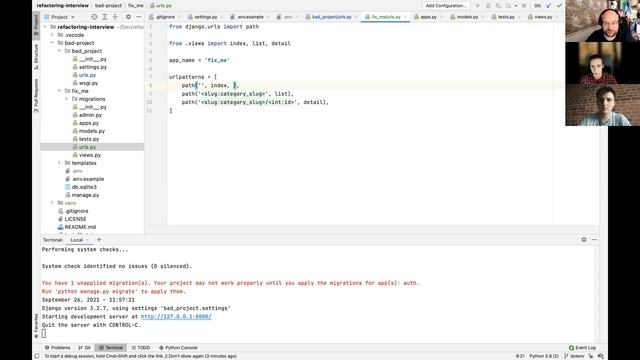Collapse the fix_me folder
The height and width of the screenshot is (360, 640).
[60, 91]
